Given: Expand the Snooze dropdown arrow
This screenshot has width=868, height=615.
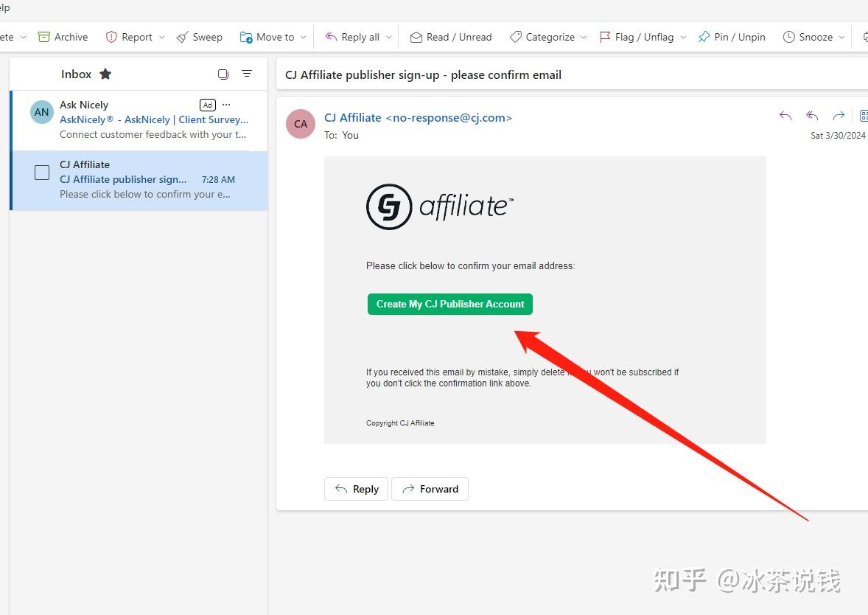Looking at the screenshot, I should tap(841, 37).
